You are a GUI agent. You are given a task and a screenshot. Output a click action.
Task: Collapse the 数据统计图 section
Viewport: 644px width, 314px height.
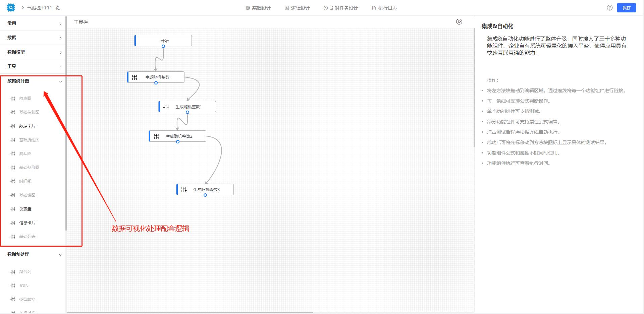(33, 81)
